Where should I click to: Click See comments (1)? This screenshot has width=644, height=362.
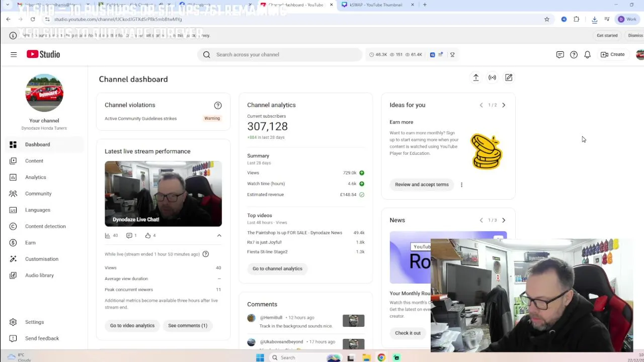click(x=188, y=325)
